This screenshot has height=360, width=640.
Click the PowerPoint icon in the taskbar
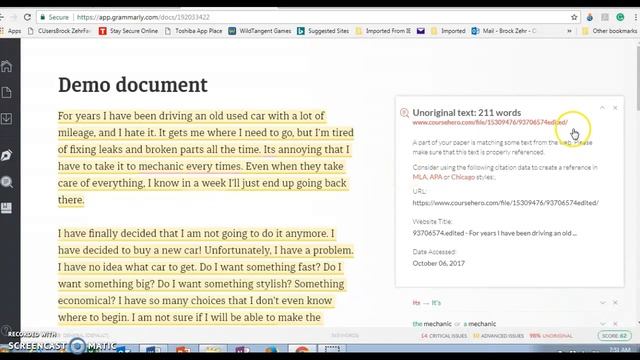point(183,349)
